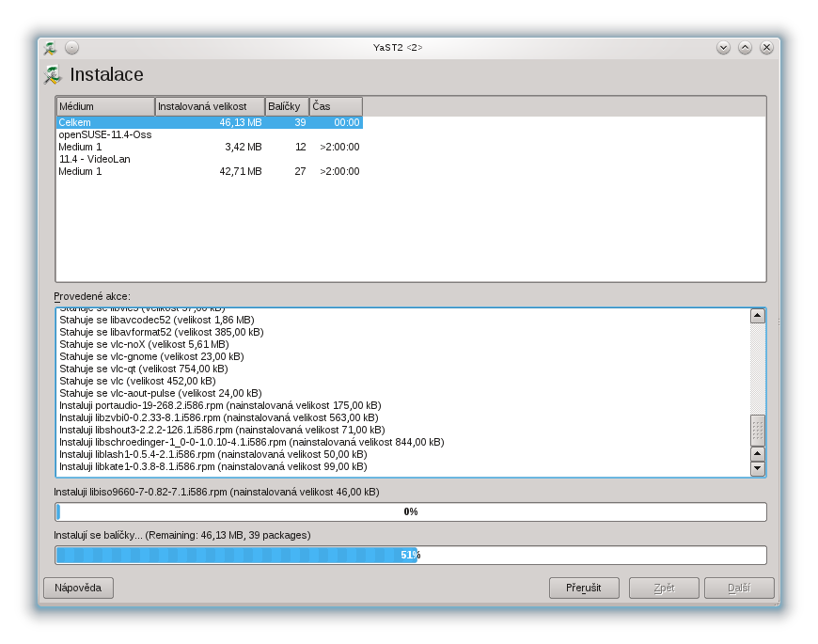Click the current package 0% progress bar

[x=411, y=512]
